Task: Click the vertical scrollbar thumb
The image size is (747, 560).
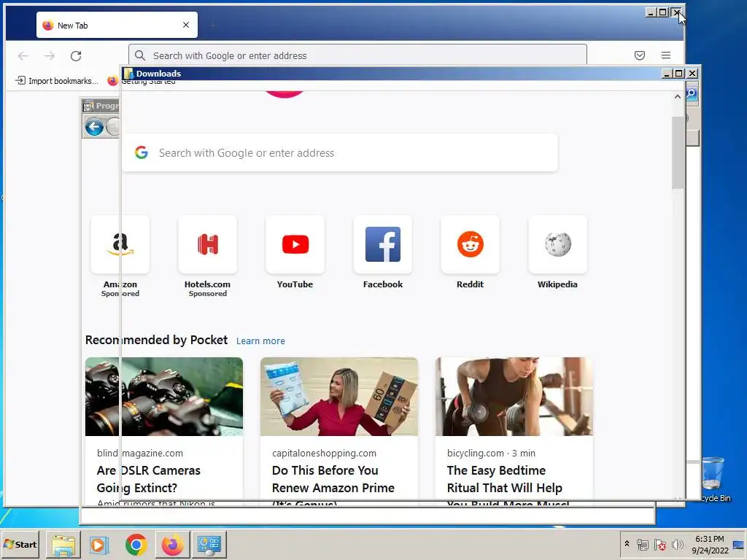Action: [x=678, y=152]
